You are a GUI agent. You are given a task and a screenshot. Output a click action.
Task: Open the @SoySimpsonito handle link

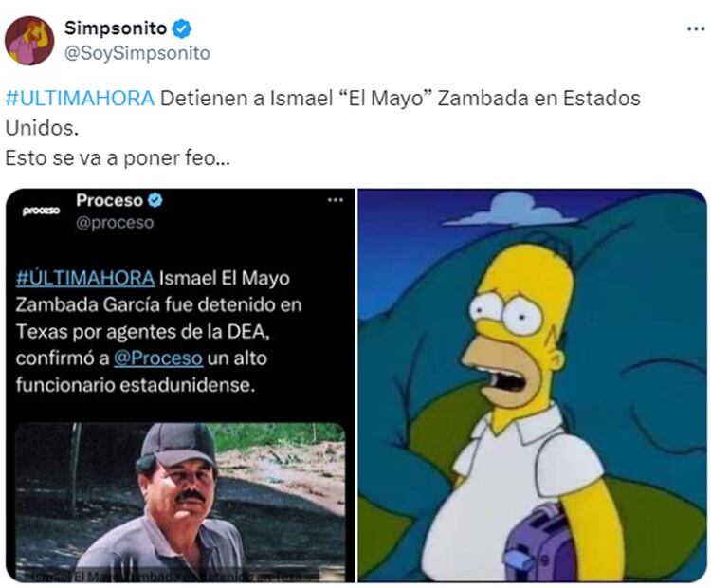(137, 53)
